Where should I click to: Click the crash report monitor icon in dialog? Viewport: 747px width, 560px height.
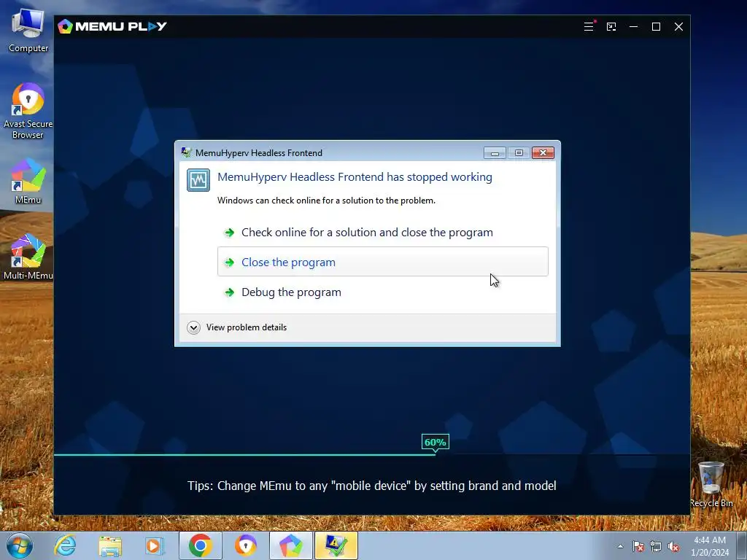pos(198,180)
